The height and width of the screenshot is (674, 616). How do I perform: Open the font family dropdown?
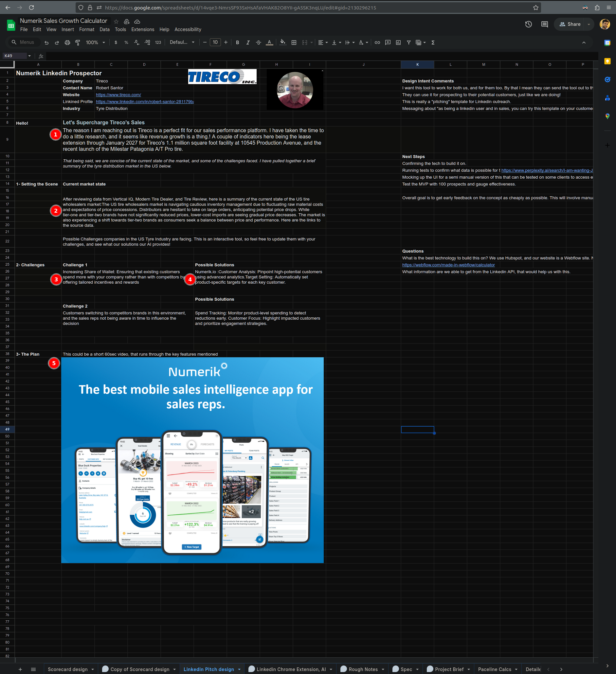[x=182, y=43]
